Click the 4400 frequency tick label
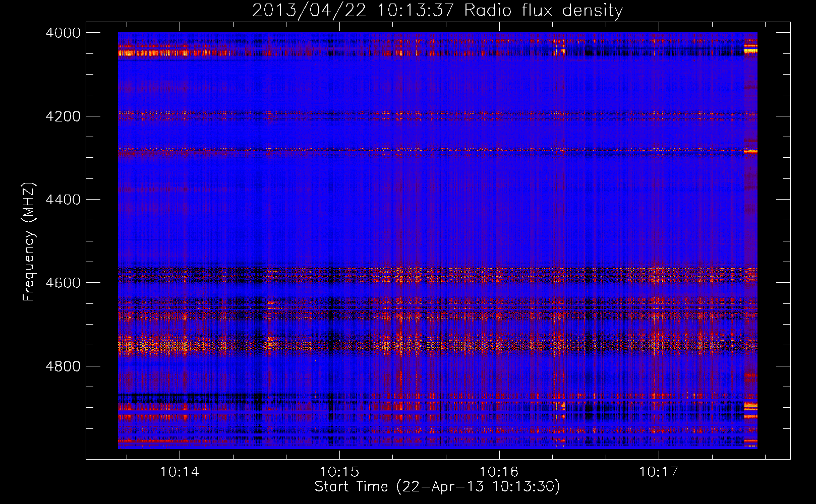This screenshot has width=816, height=504. pyautogui.click(x=63, y=200)
